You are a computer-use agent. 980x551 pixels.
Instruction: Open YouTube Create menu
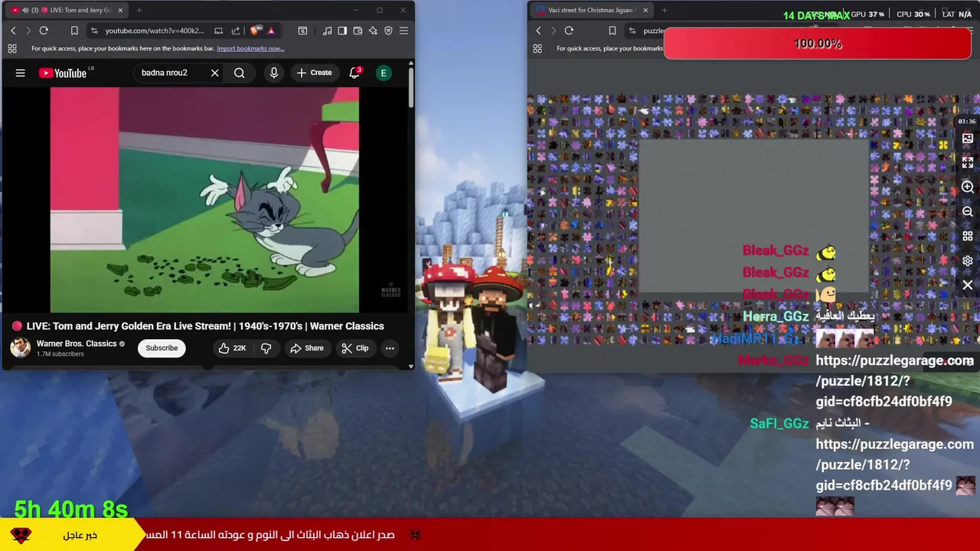314,73
